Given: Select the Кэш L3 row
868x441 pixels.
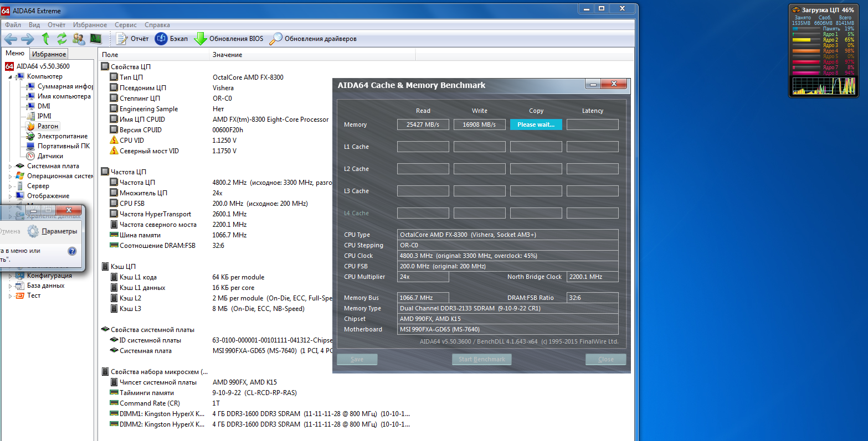Looking at the screenshot, I should pos(216,309).
